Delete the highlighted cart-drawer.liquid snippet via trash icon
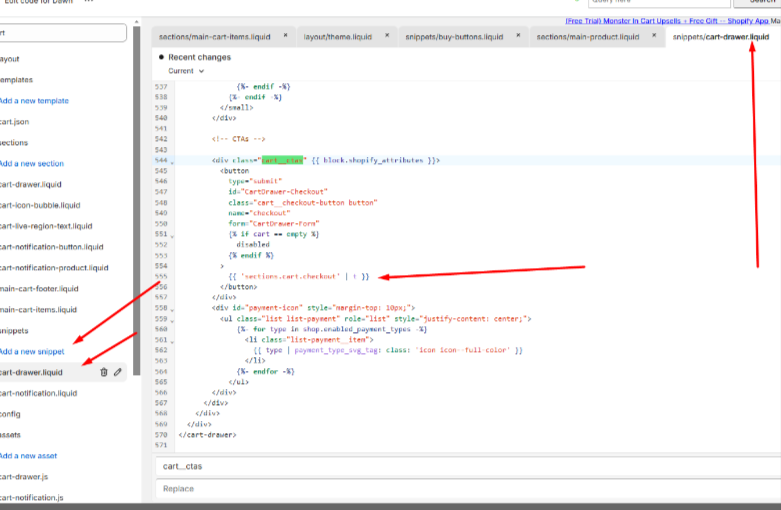Screen dimensions: 781x510 pos(104,372)
